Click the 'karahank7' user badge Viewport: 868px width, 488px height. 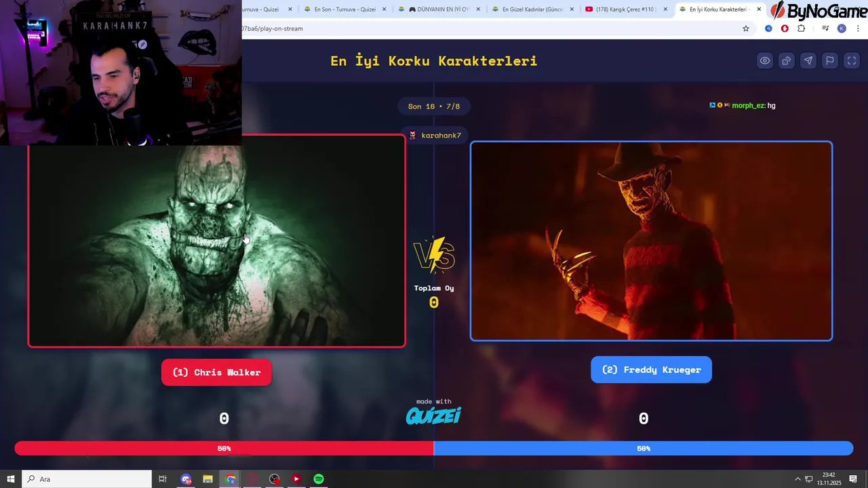[434, 136]
